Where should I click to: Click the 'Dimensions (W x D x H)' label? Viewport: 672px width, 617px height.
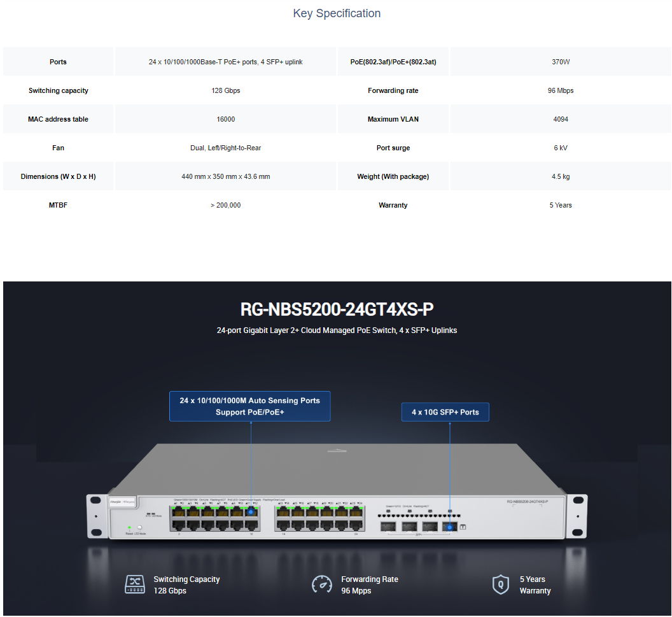(59, 176)
